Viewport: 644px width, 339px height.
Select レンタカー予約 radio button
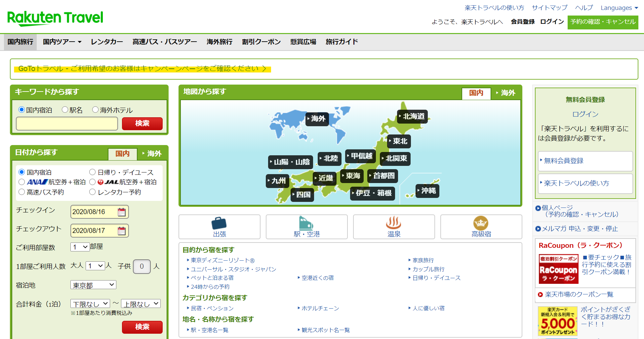(93, 192)
